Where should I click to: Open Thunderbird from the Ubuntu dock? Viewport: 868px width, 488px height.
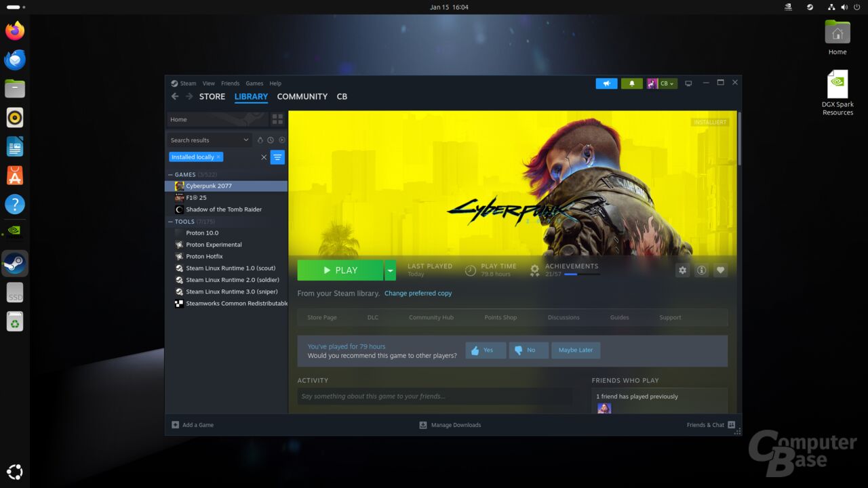[x=15, y=60]
